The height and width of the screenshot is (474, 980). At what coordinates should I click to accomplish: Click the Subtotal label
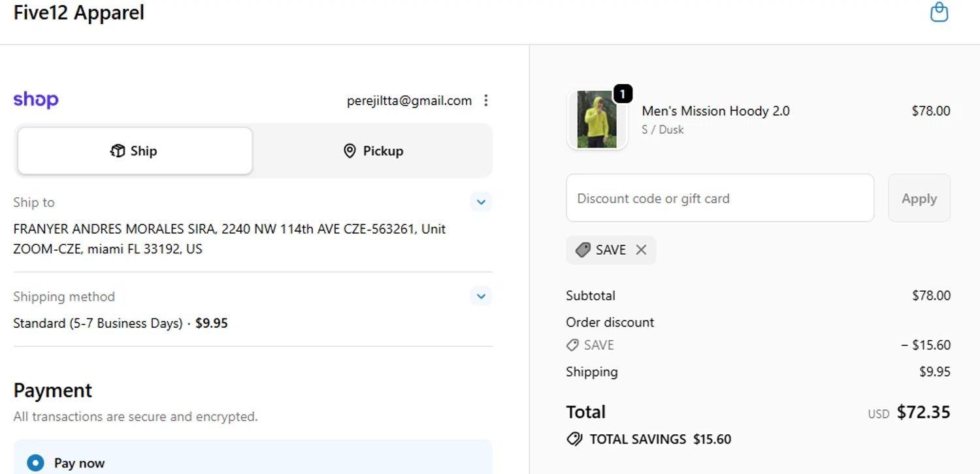coord(591,296)
